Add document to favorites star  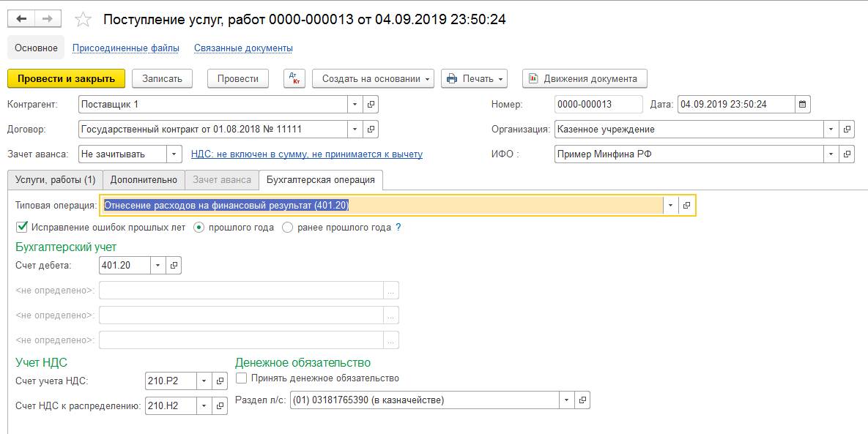83,20
